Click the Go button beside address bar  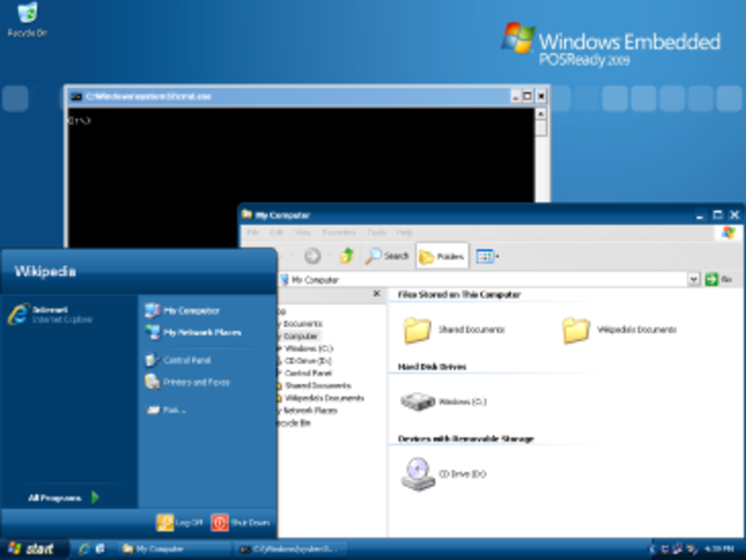pos(719,280)
